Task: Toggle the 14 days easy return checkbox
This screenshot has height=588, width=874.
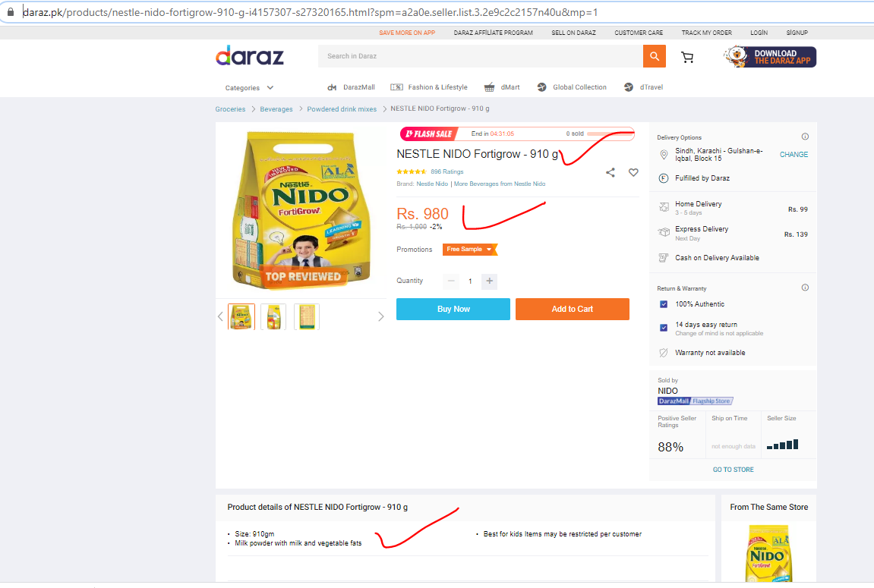Action: tap(664, 328)
